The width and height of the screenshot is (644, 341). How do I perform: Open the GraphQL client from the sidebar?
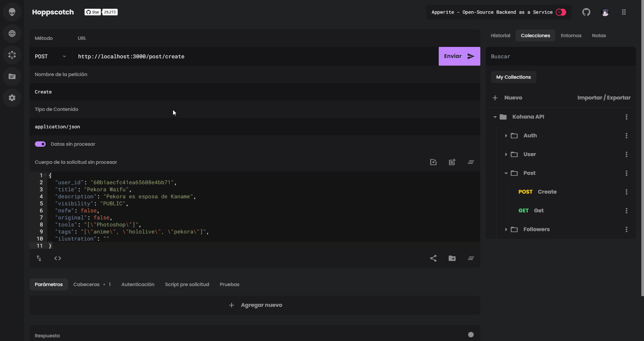tap(12, 55)
